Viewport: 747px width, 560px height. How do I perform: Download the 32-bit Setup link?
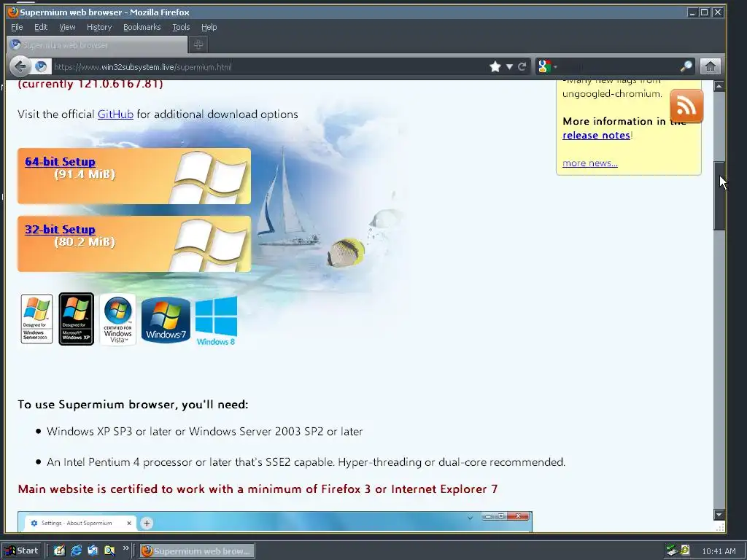tap(60, 229)
